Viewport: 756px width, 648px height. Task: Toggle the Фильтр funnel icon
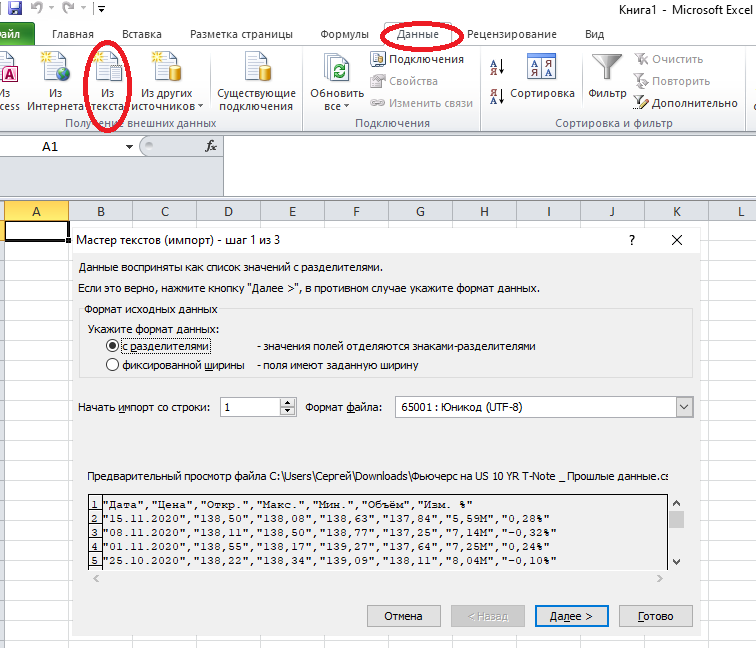607,67
